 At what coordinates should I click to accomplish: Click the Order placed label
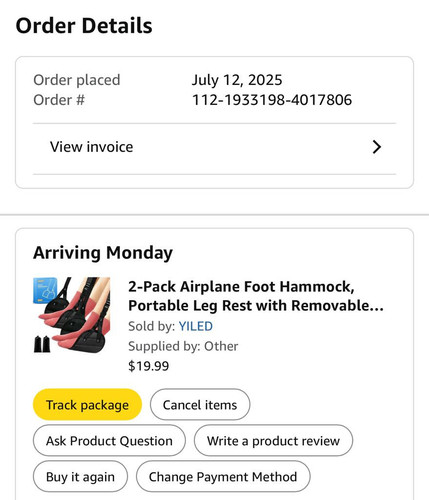click(77, 80)
